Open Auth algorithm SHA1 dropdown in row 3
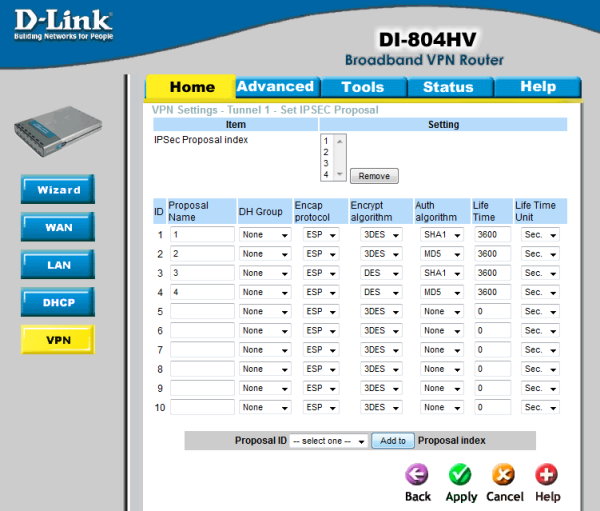Viewport: 600px width, 511px height. pos(442,273)
